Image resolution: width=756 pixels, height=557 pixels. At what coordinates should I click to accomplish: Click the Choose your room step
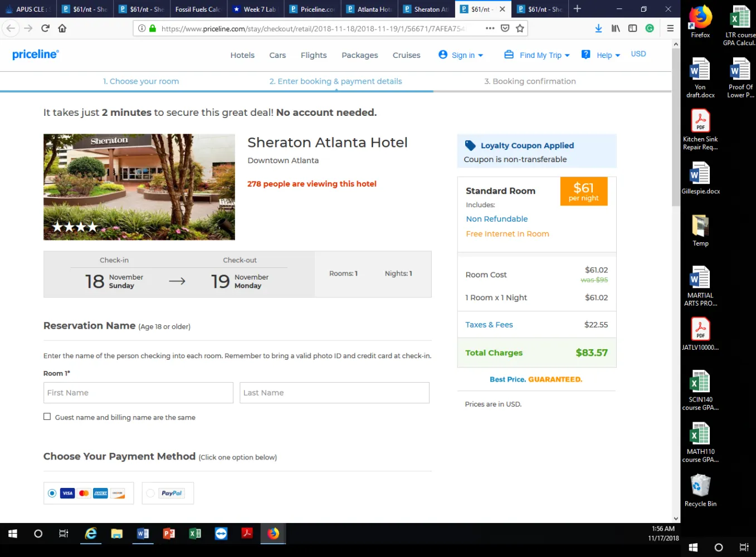(141, 81)
